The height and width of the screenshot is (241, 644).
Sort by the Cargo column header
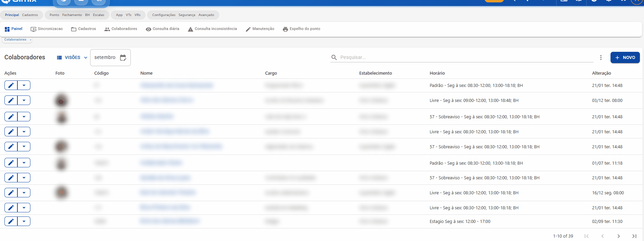point(271,73)
